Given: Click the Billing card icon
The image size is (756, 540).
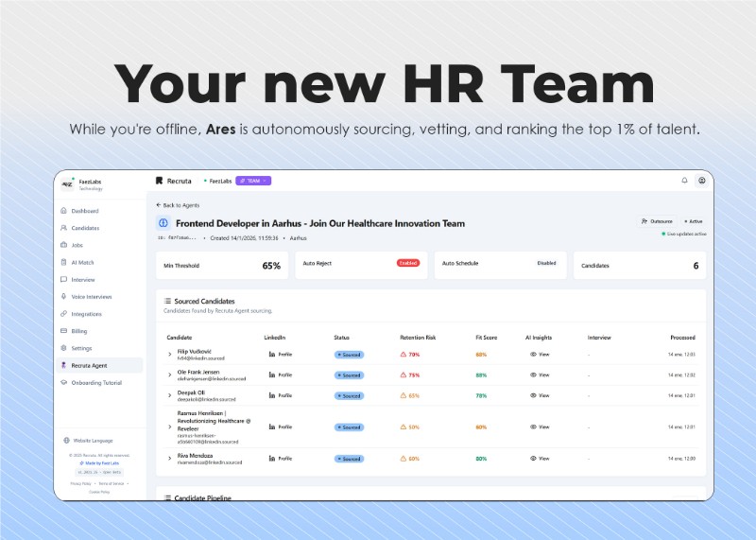Looking at the screenshot, I should click(x=63, y=331).
